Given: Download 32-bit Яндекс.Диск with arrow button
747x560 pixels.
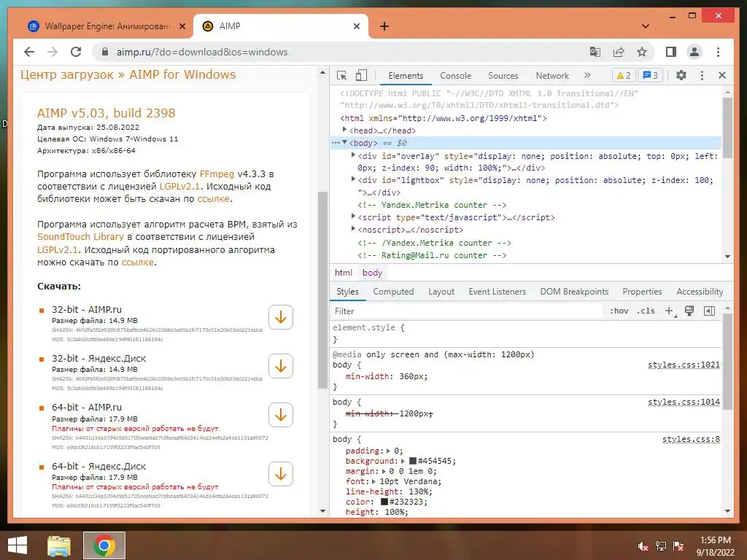Looking at the screenshot, I should click(281, 366).
